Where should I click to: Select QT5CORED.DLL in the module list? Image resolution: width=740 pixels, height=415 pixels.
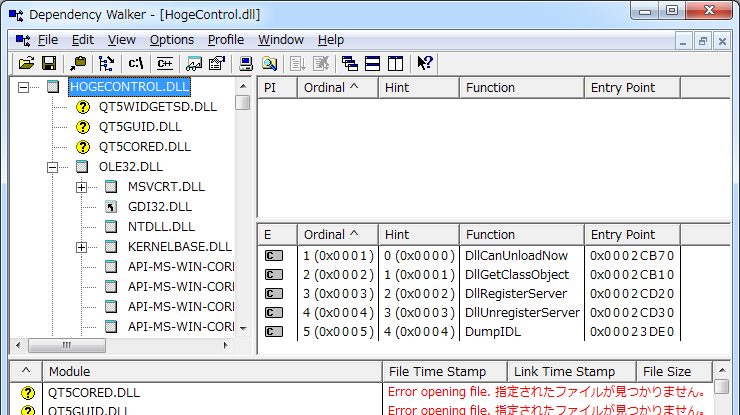click(94, 393)
